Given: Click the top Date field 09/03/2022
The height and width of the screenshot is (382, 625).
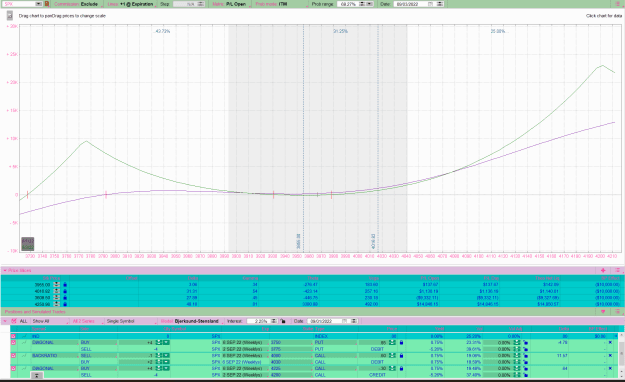Looking at the screenshot, I should [x=409, y=4].
